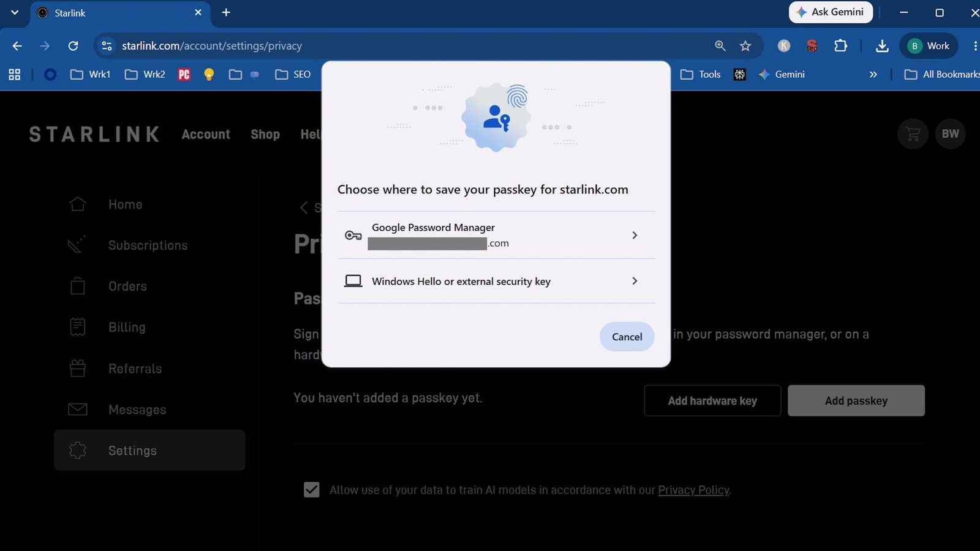Select the Starlink browser tab
980x551 pixels.
120,13
